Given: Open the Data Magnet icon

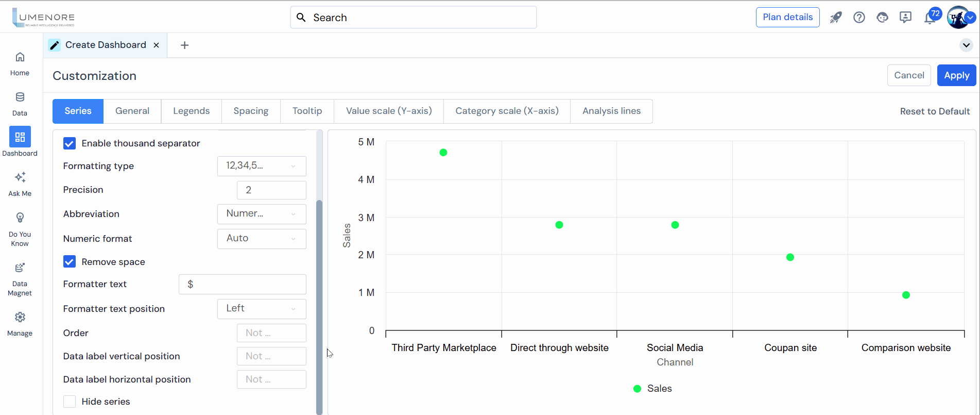Looking at the screenshot, I should coord(20,268).
